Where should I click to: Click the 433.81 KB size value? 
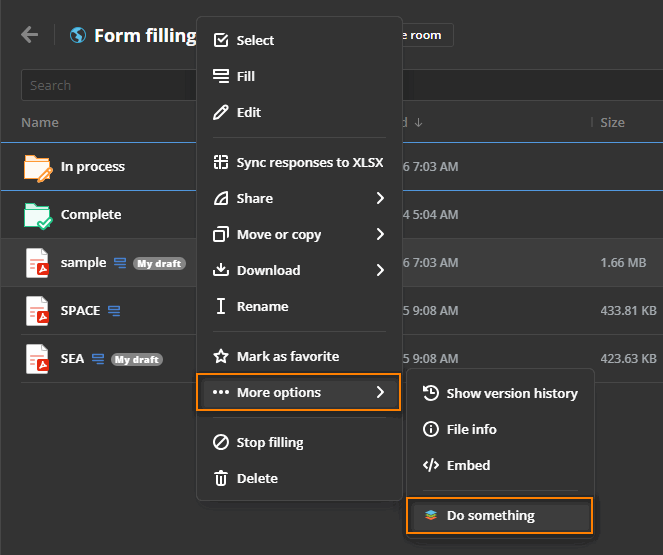pyautogui.click(x=628, y=311)
